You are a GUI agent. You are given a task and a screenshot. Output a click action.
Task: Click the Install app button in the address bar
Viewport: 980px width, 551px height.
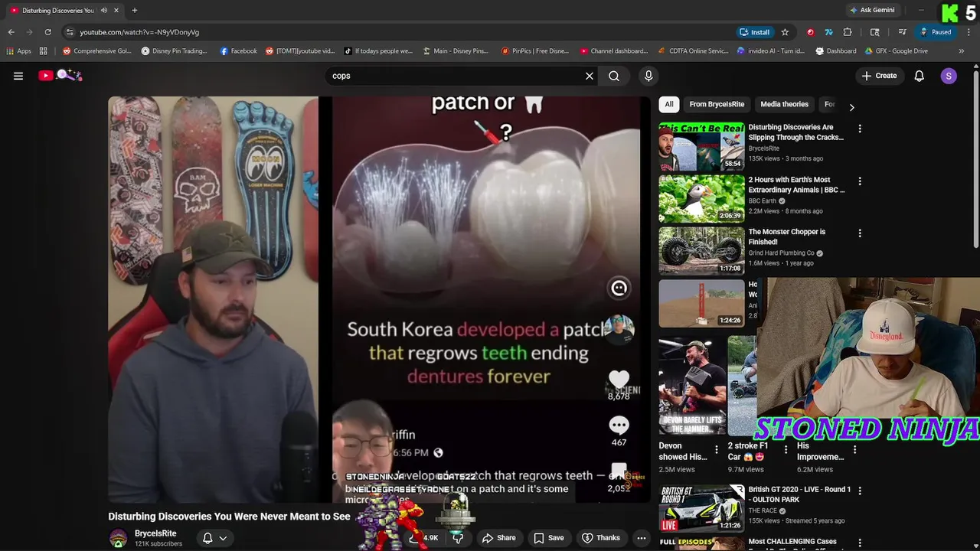tap(755, 32)
